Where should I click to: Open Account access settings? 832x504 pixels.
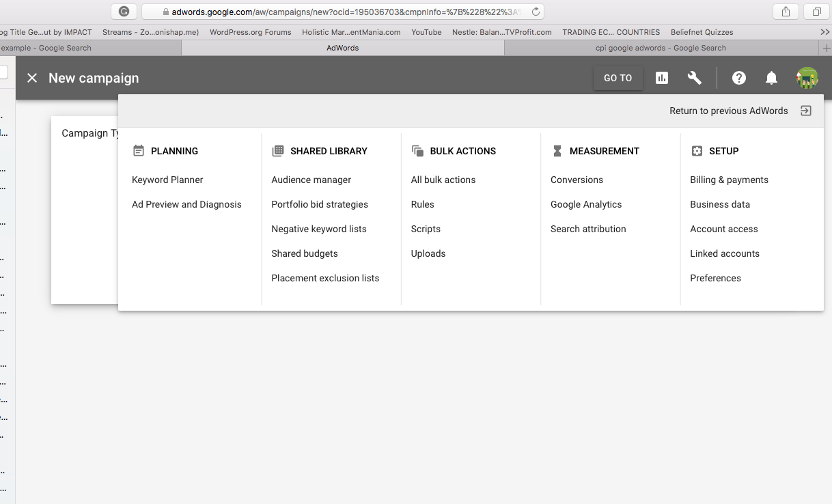pos(724,229)
